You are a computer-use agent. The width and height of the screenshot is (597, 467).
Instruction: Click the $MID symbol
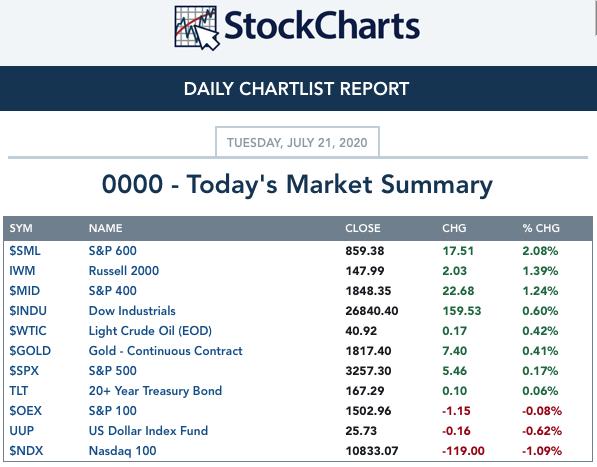pos(24,291)
